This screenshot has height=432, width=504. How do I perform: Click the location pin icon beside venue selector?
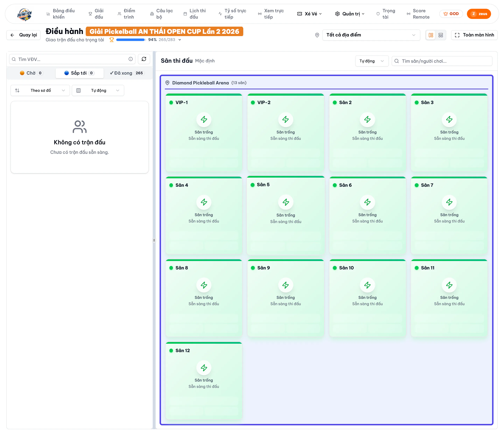point(317,35)
